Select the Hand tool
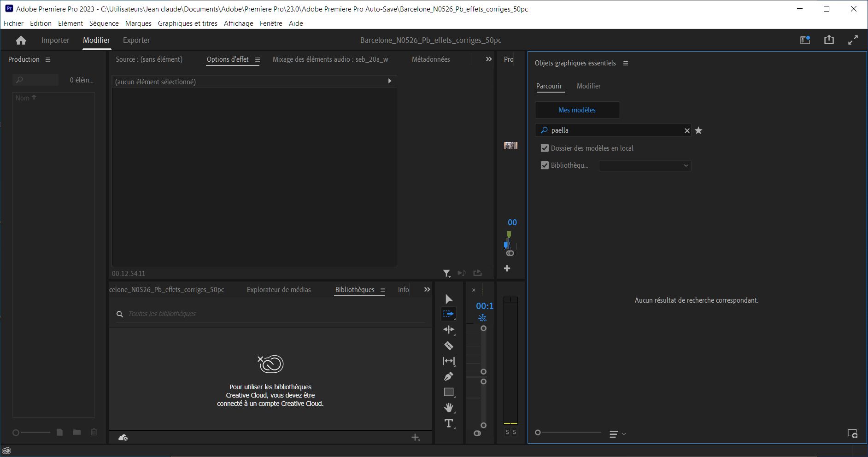Screen dimensions: 868x457 449,408
